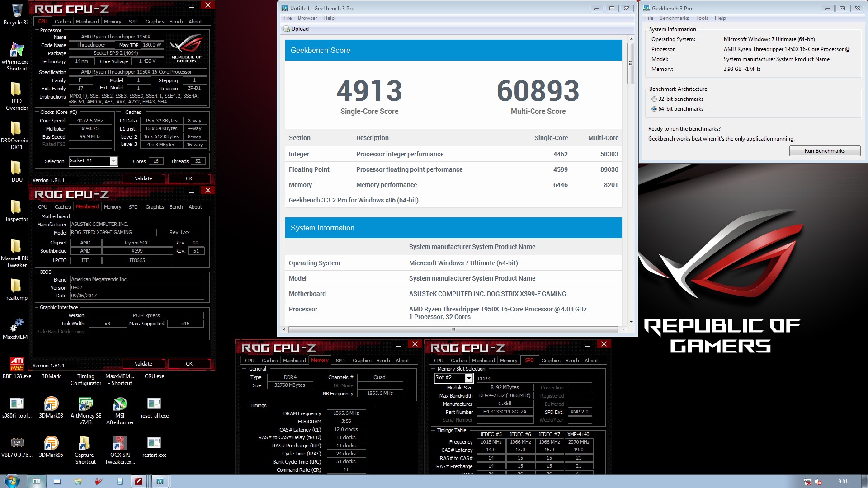Viewport: 868px width, 488px height.
Task: Click OK in the Mainboard CPU-Z window
Action: coord(189,364)
